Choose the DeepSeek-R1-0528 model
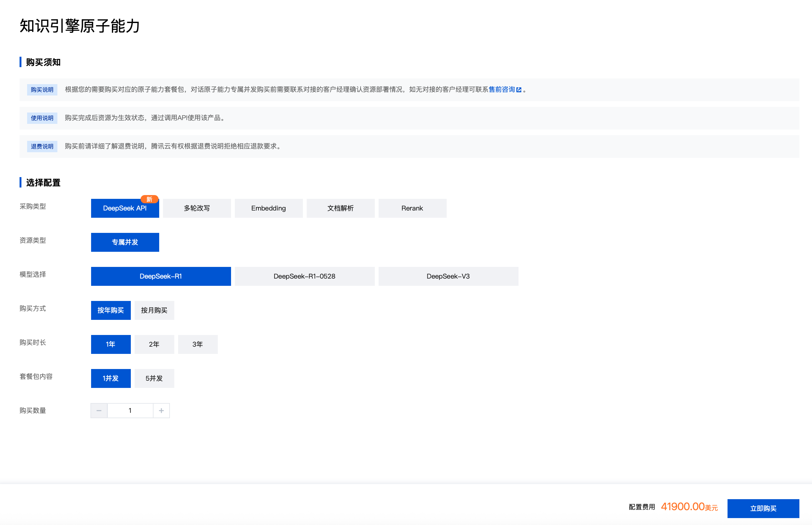Screen dimensions: 812x525 click(304, 276)
